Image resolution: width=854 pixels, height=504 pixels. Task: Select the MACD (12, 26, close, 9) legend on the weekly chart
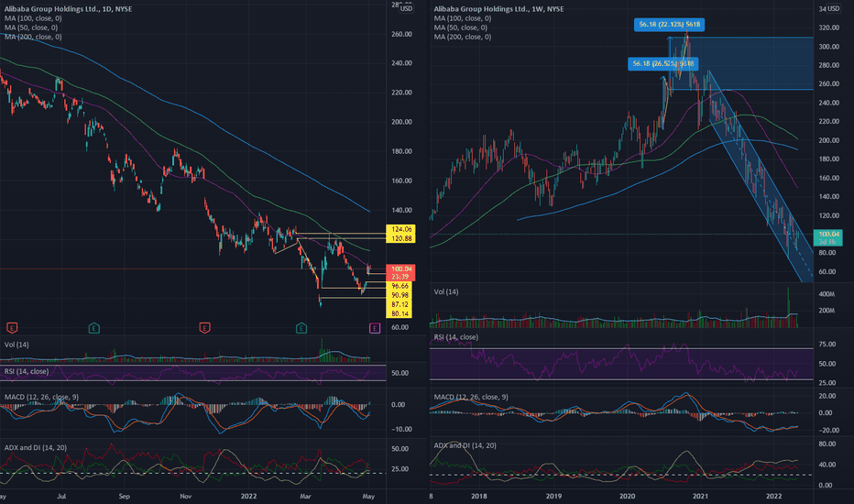pyautogui.click(x=471, y=397)
